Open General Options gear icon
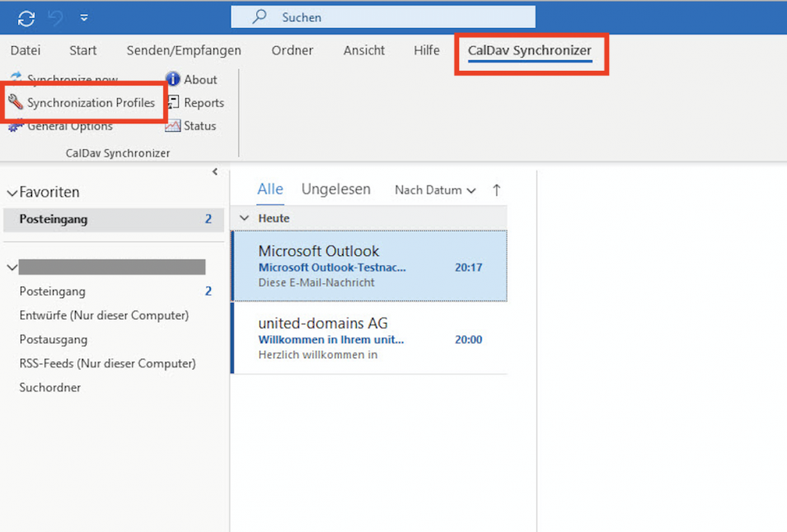 [16, 126]
